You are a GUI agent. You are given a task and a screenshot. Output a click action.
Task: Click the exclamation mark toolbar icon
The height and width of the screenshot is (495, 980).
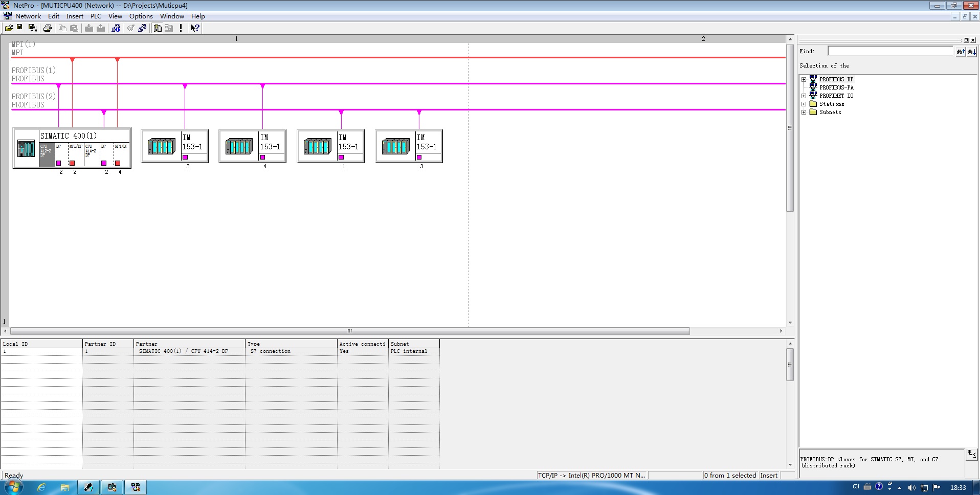click(x=181, y=28)
